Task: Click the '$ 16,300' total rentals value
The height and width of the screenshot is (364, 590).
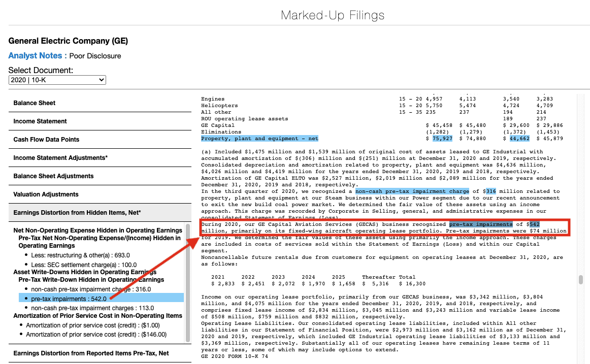Action: 412,283
